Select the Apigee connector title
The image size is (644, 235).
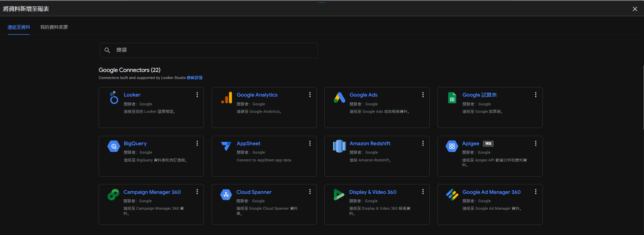click(x=471, y=143)
